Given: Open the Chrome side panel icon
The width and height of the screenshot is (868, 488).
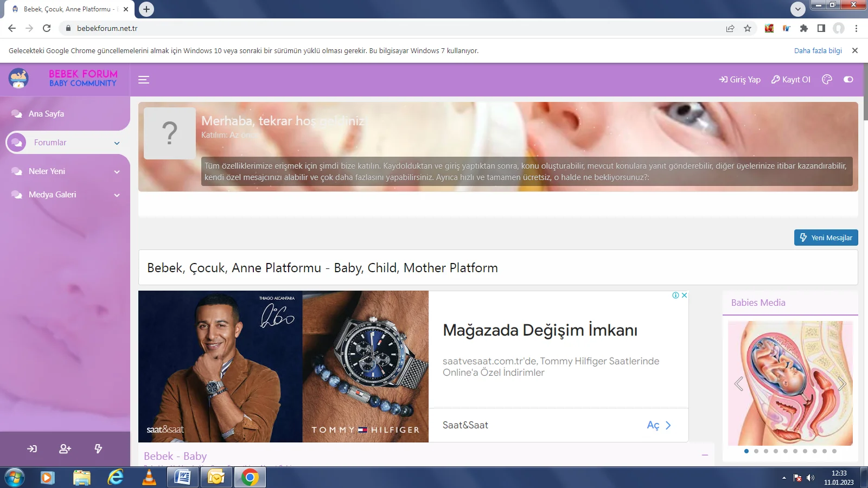Looking at the screenshot, I should click(x=821, y=28).
